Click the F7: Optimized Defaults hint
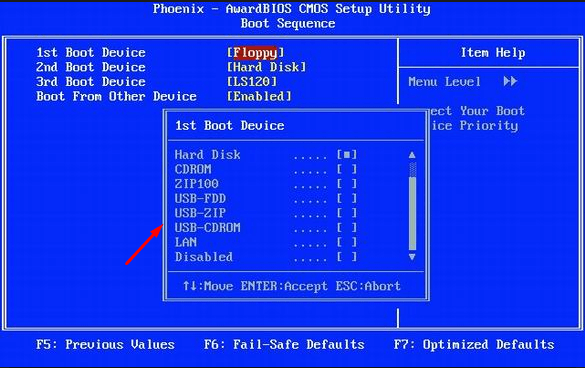This screenshot has width=585, height=368. (474, 344)
